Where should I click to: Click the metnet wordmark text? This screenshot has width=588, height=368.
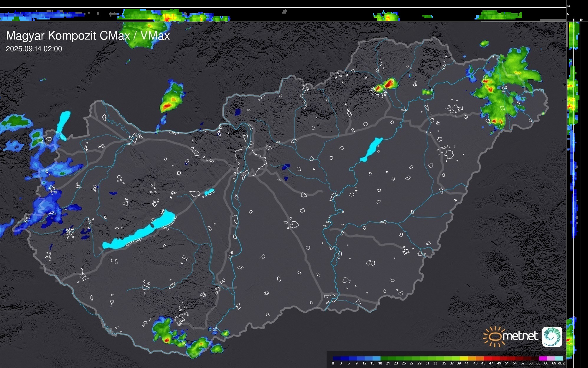click(520, 336)
